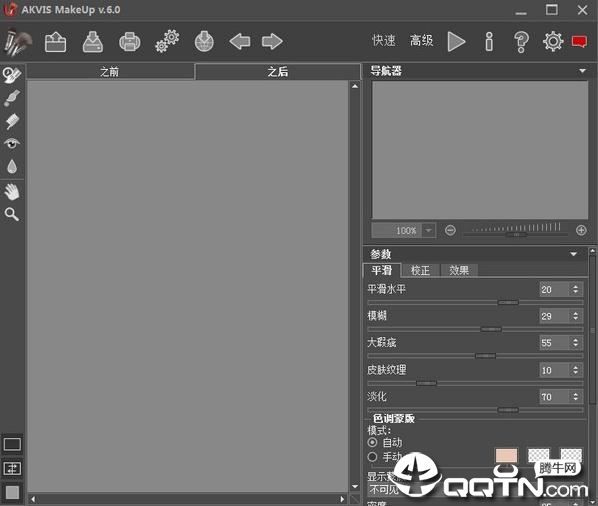
Task: Click the canvas vertical scrollbar down arrow
Action: [355, 487]
